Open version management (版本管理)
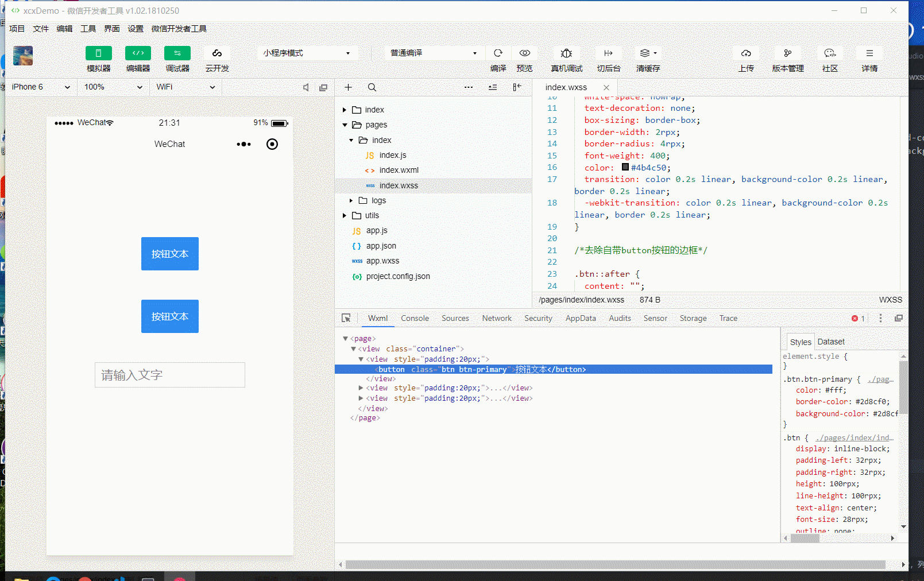 click(788, 53)
